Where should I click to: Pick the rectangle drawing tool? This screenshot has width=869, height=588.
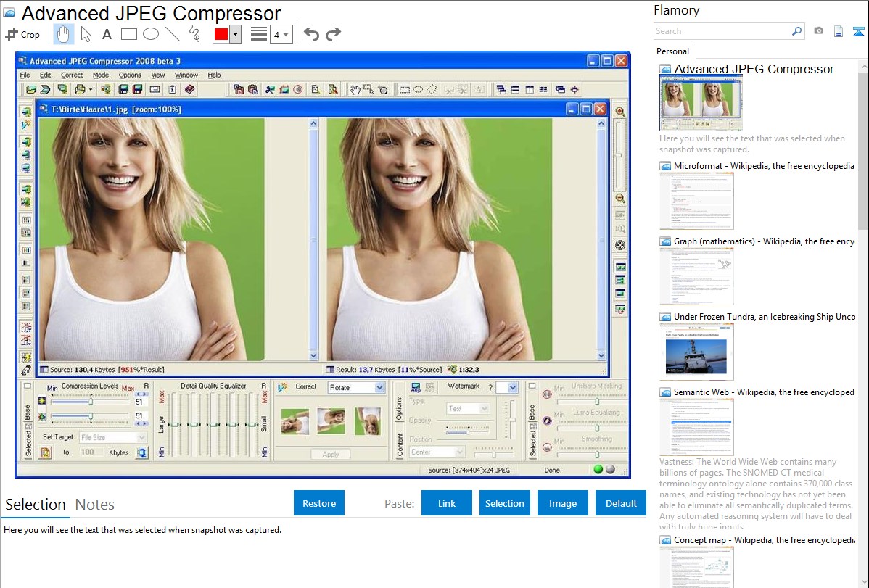pos(128,34)
